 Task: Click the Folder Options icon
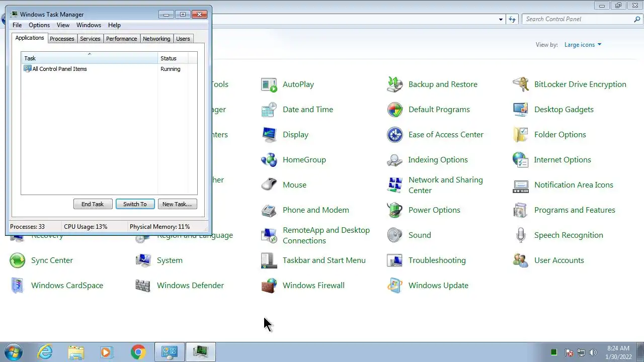520,135
